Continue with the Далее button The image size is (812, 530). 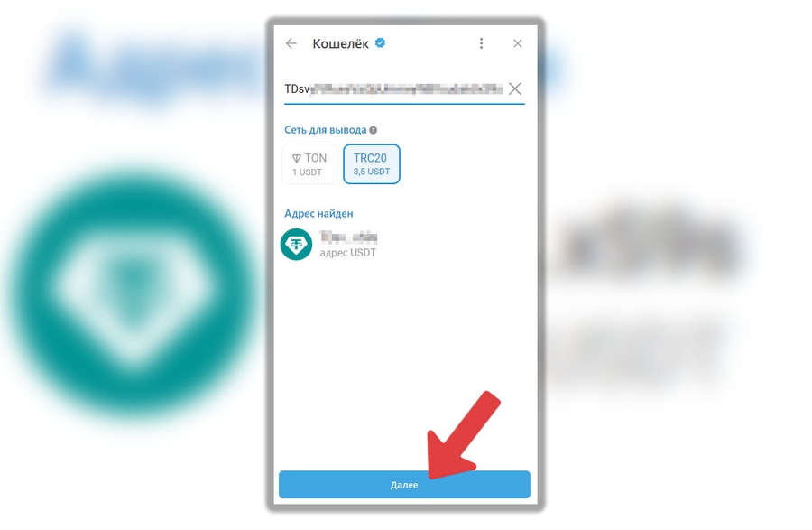[x=404, y=485]
